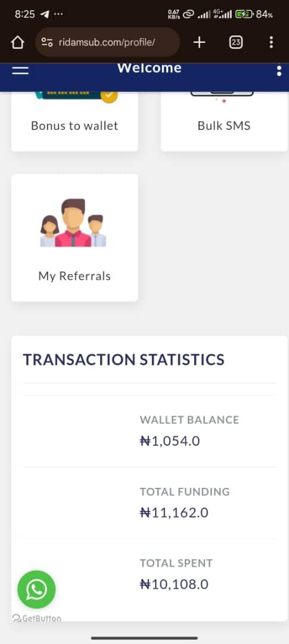Screen dimensions: 289x644
Task: Open the Bulk SMS card
Action: [224, 121]
